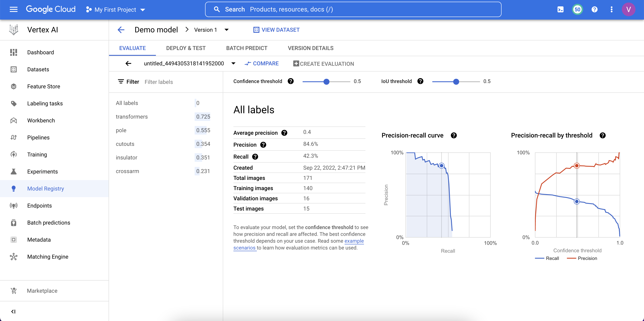Click the Confidence threshold slider handle
The height and width of the screenshot is (321, 644).
pos(326,82)
